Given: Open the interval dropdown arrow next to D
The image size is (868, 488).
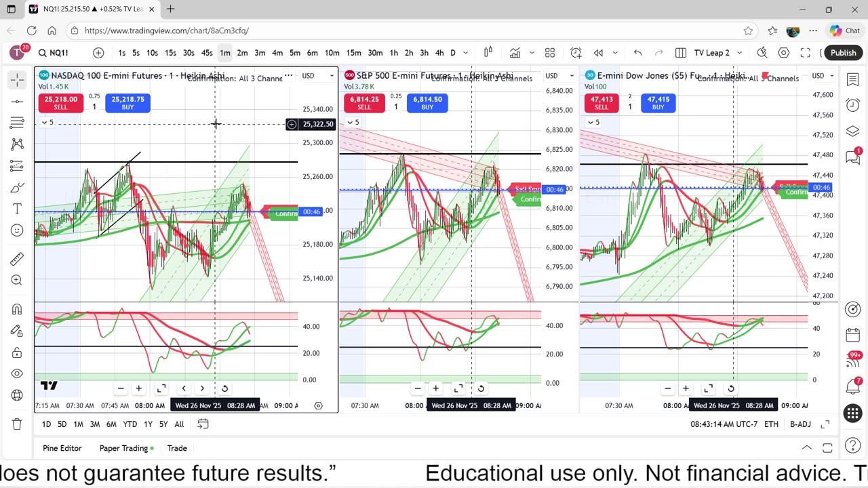Looking at the screenshot, I should (467, 53).
